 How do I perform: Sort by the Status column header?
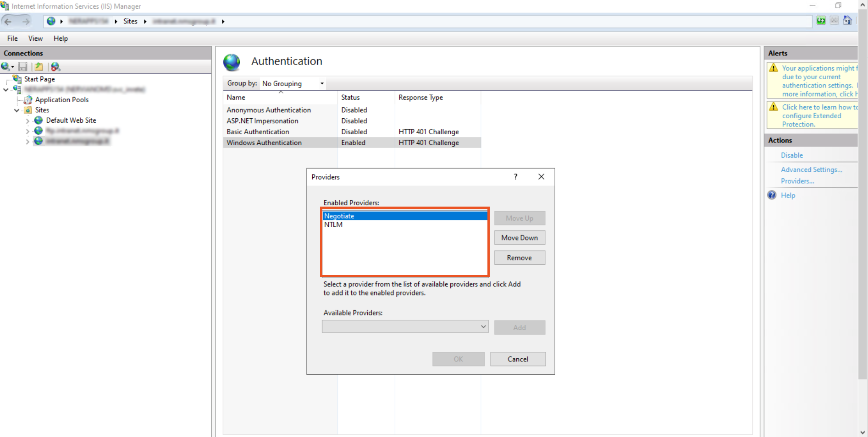pyautogui.click(x=366, y=97)
